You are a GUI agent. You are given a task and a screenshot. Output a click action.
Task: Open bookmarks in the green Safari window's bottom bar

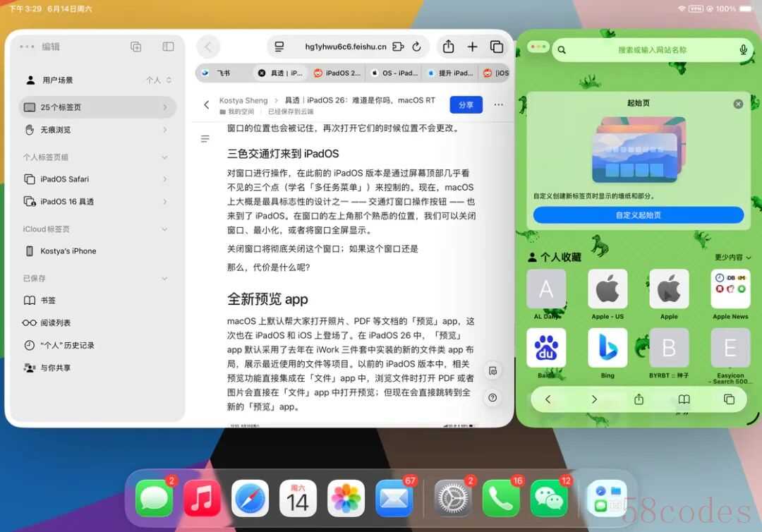click(x=684, y=399)
